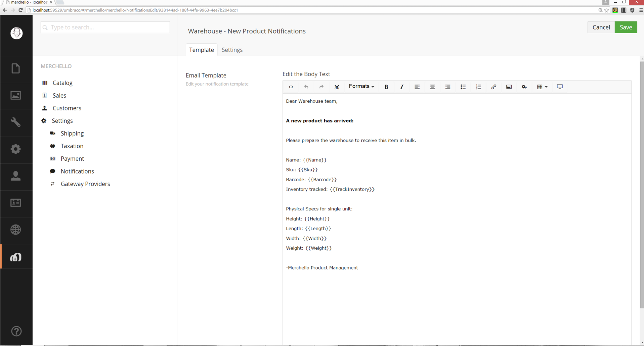This screenshot has width=644, height=346.
Task: Open the Chrome menu hamburger icon
Action: 641,10
